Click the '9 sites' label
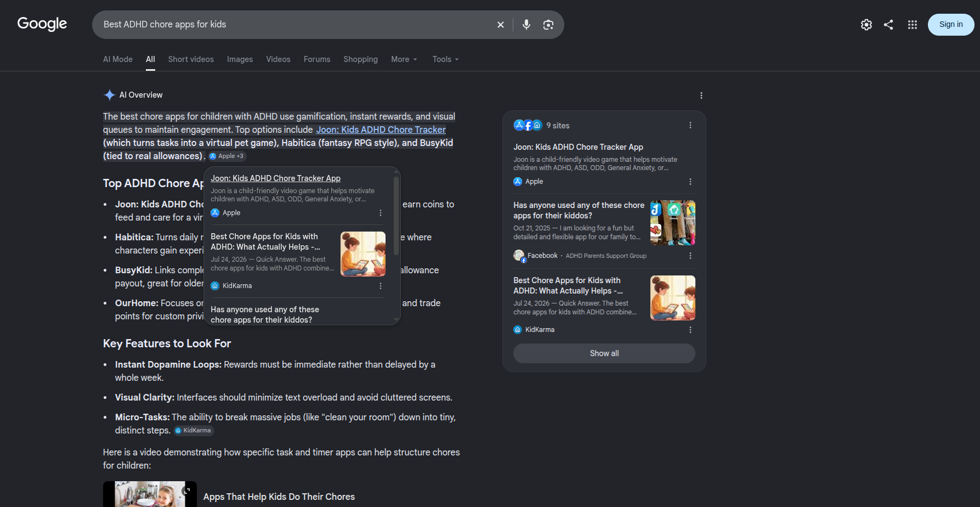Viewport: 980px width, 507px height. click(558, 126)
